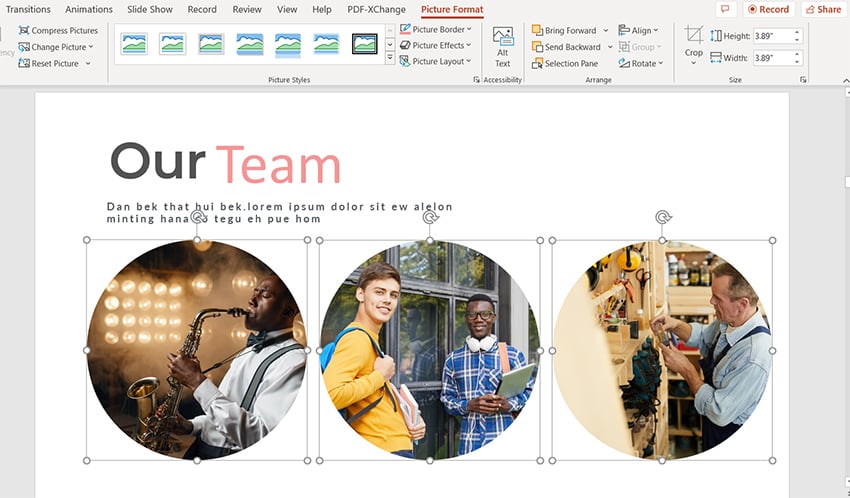Click the Send Backward button
850x498 pixels.
[567, 47]
